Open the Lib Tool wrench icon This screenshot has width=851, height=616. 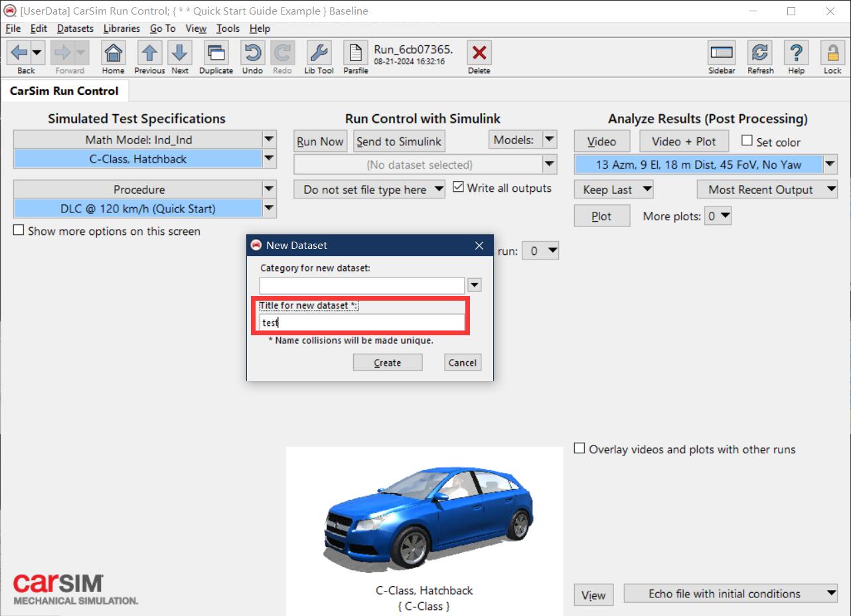319,52
